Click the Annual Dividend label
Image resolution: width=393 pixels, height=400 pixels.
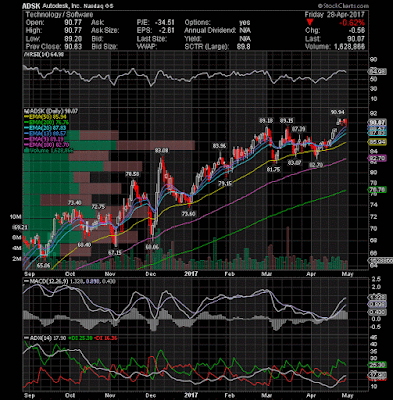pos(210,30)
